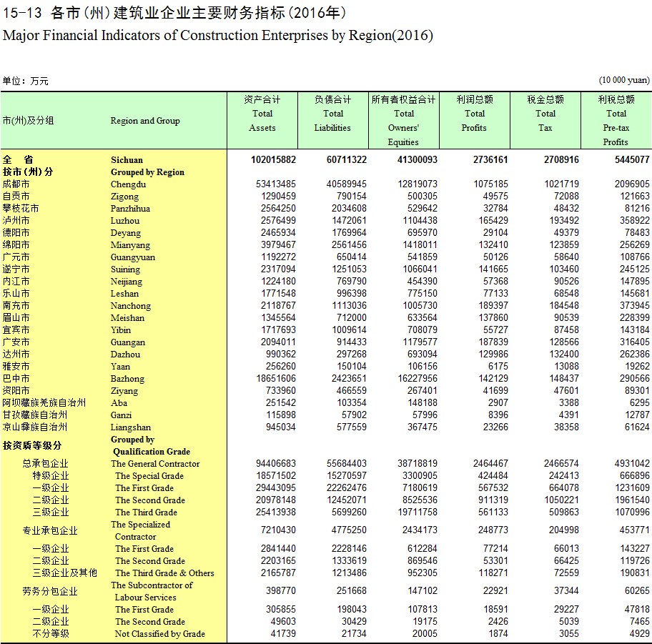This screenshot has width=652, height=644.
Task: Click the Yibin region label
Action: coord(121,330)
